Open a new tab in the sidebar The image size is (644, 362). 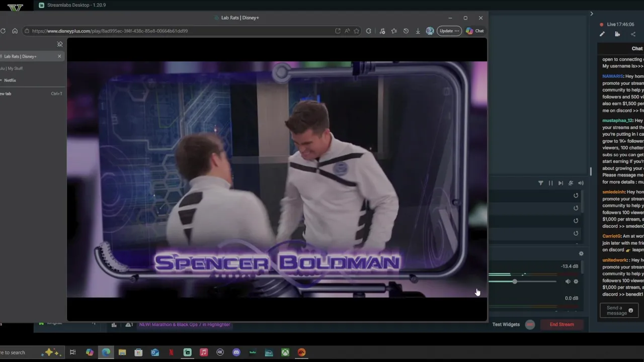(31, 94)
